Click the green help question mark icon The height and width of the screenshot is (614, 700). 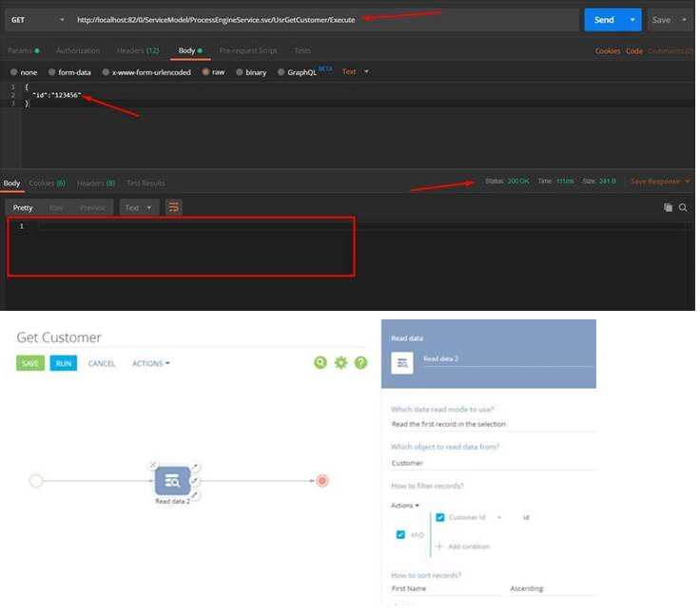tap(360, 363)
